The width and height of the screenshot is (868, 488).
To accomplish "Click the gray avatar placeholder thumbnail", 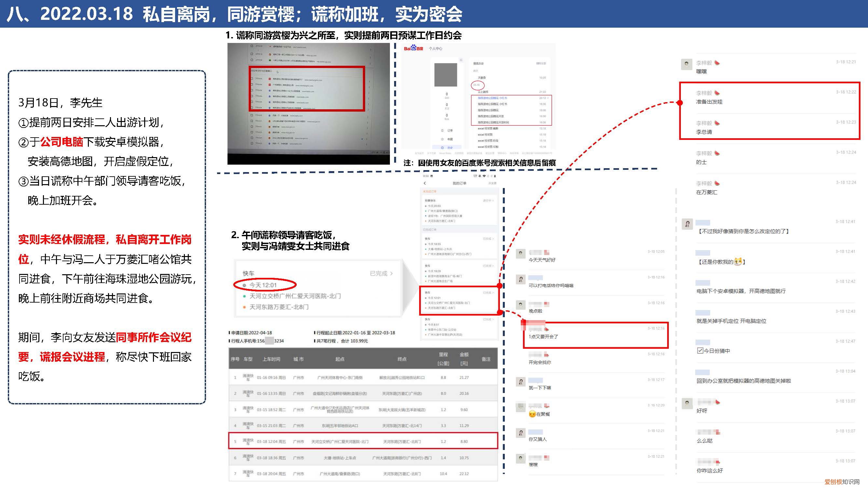I will tap(446, 75).
